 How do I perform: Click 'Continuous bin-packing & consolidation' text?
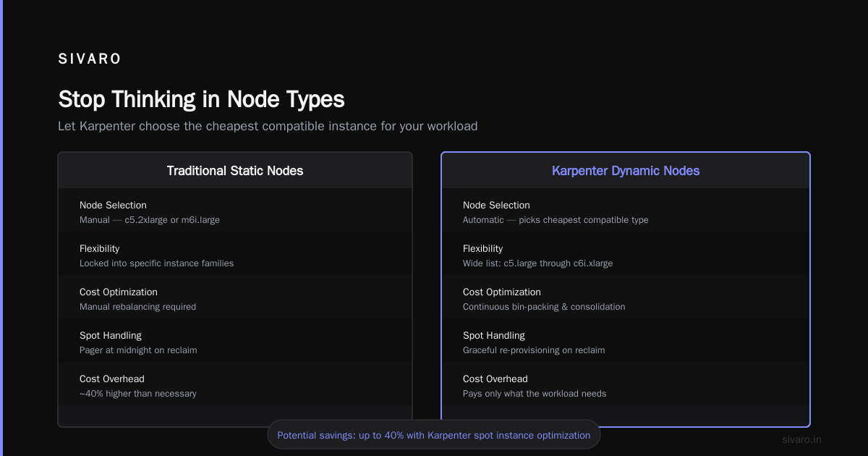pyautogui.click(x=544, y=307)
